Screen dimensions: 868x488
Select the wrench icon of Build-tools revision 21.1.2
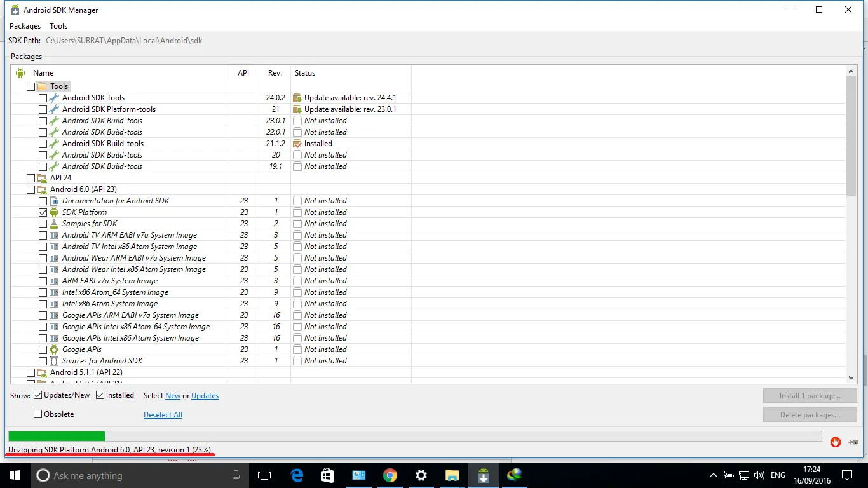54,144
